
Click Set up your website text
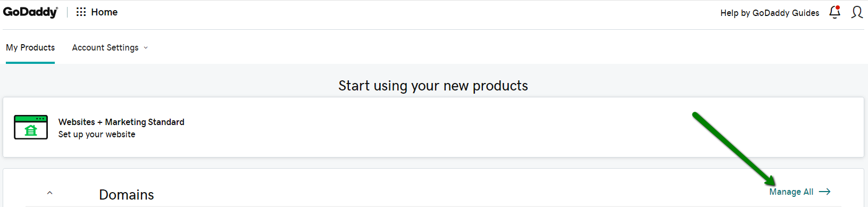pos(97,134)
